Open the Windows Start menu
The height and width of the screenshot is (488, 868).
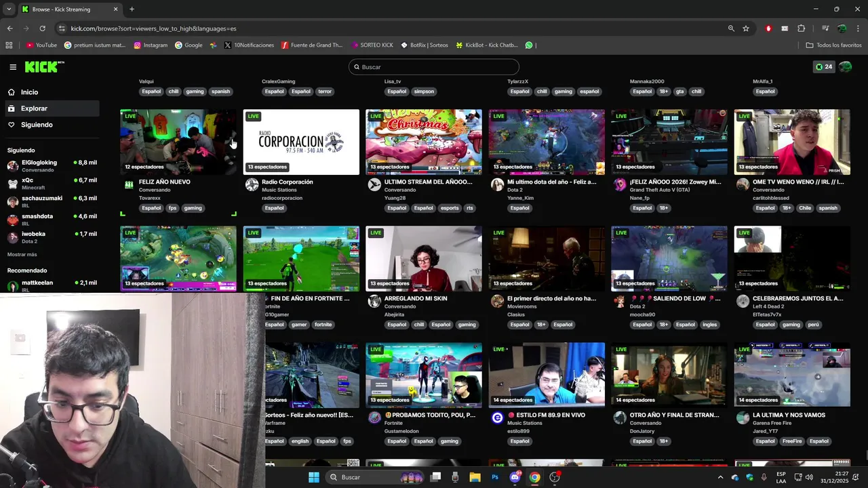[314, 477]
